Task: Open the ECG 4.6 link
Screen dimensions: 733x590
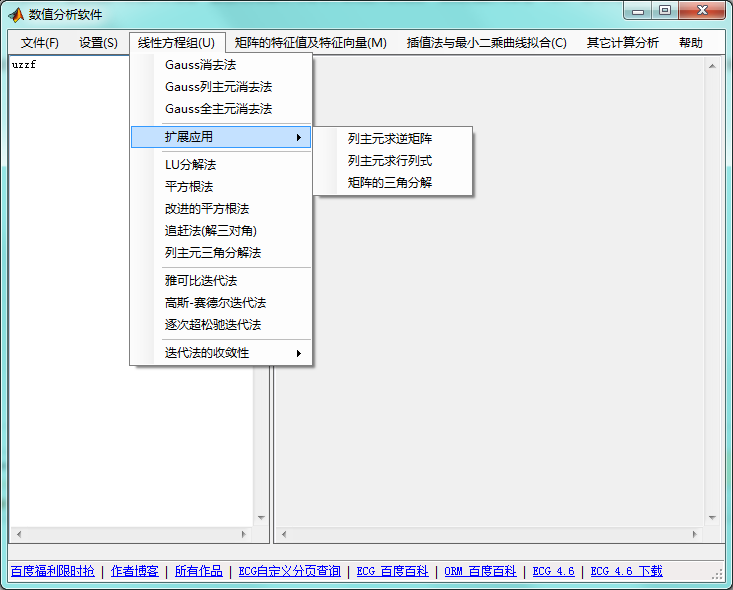Action: point(553,571)
